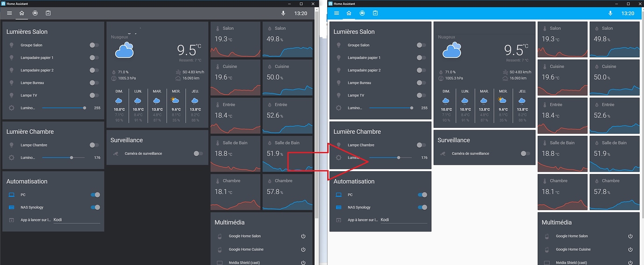Click Lampe Chambre bulb icon in left window
The width and height of the screenshot is (644, 265).
[12, 145]
